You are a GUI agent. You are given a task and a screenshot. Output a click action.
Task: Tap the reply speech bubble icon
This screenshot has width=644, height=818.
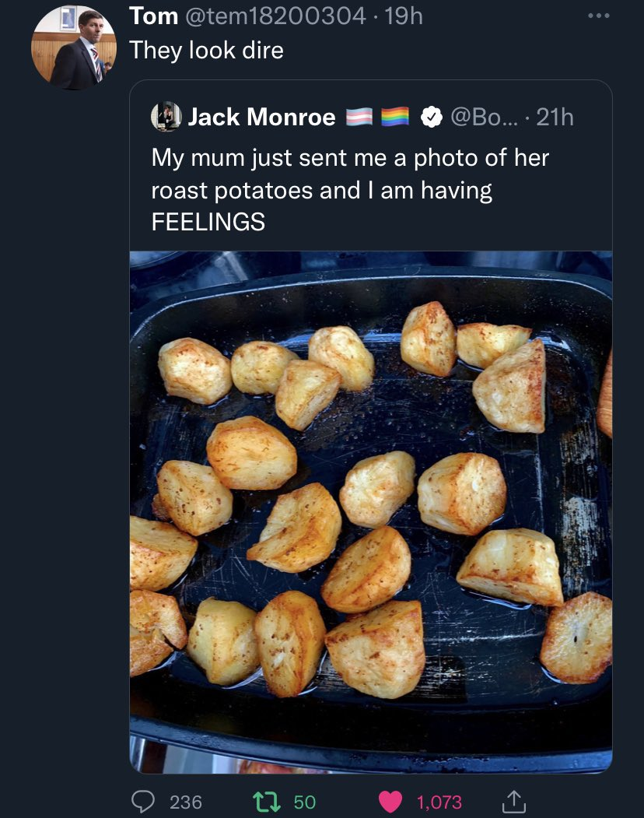coord(142,802)
